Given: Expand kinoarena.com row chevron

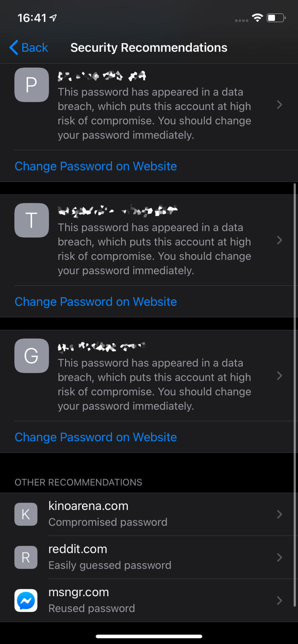Looking at the screenshot, I should (279, 514).
